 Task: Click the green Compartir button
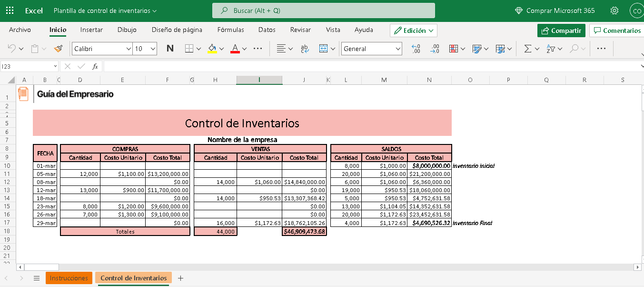click(561, 30)
